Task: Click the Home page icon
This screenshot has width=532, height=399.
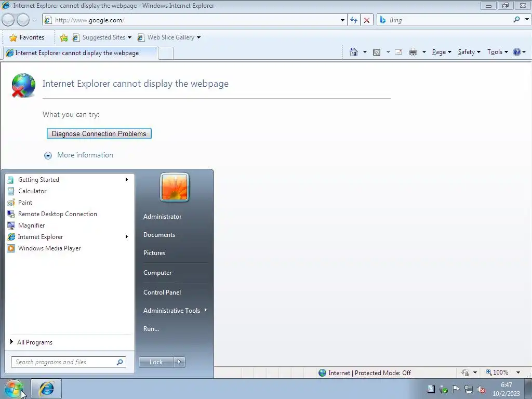Action: (x=353, y=52)
